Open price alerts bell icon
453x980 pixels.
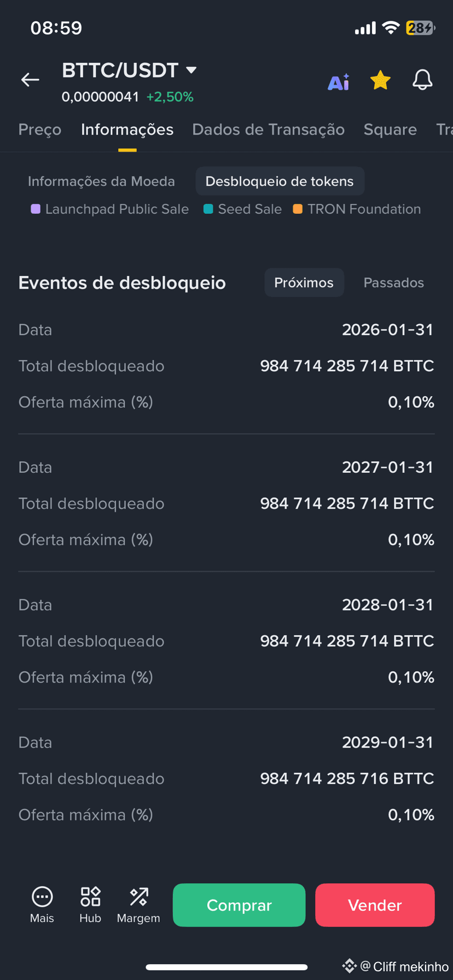422,80
